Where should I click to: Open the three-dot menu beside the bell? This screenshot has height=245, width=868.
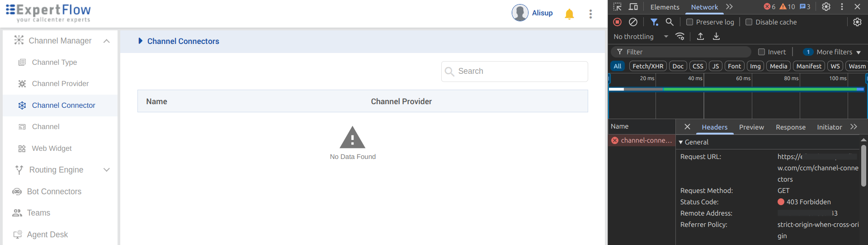[590, 14]
